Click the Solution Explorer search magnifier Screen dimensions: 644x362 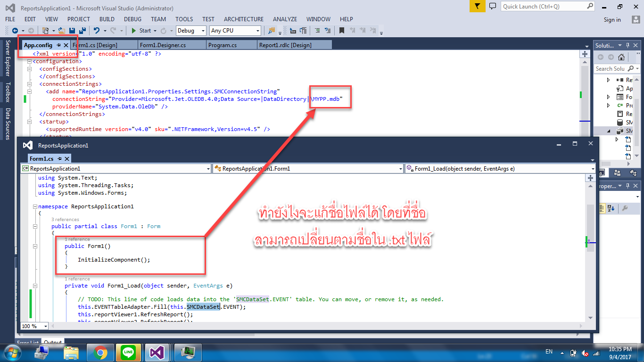point(631,69)
